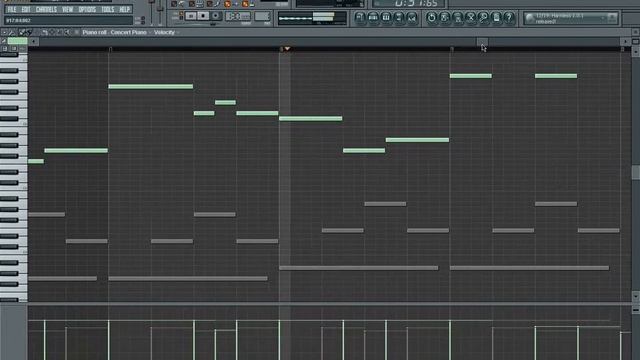Click the record transport button
Screen dimensions: 640x360
click(216, 16)
